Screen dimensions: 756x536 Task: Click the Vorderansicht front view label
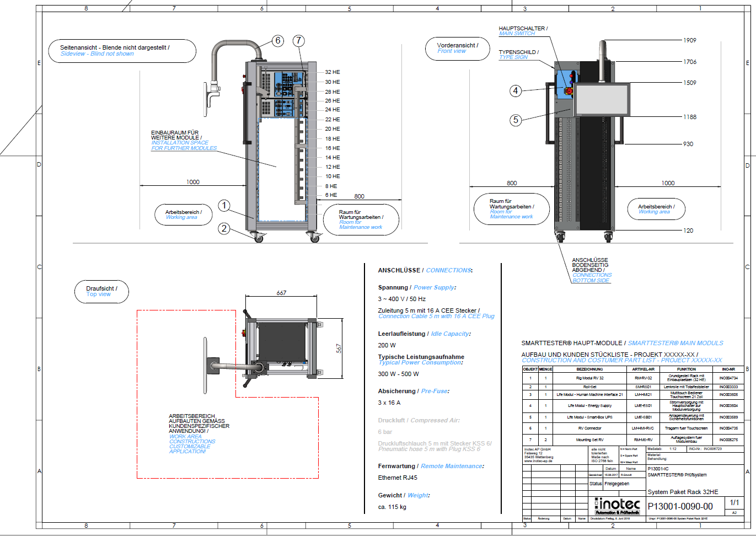[x=457, y=49]
